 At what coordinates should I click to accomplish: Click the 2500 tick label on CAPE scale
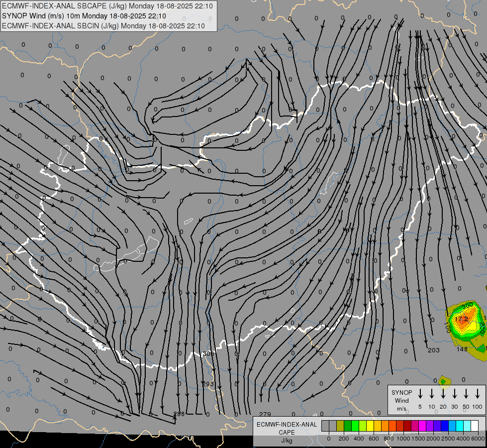click(449, 439)
